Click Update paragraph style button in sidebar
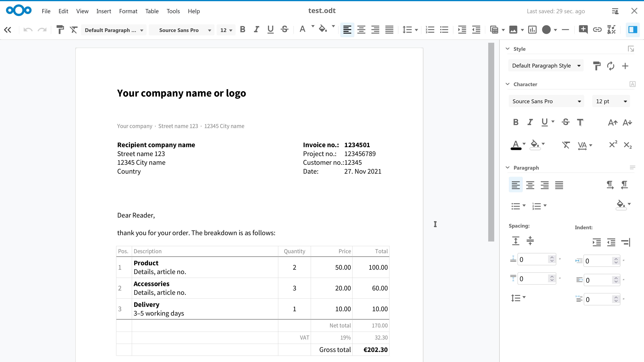 (x=611, y=66)
